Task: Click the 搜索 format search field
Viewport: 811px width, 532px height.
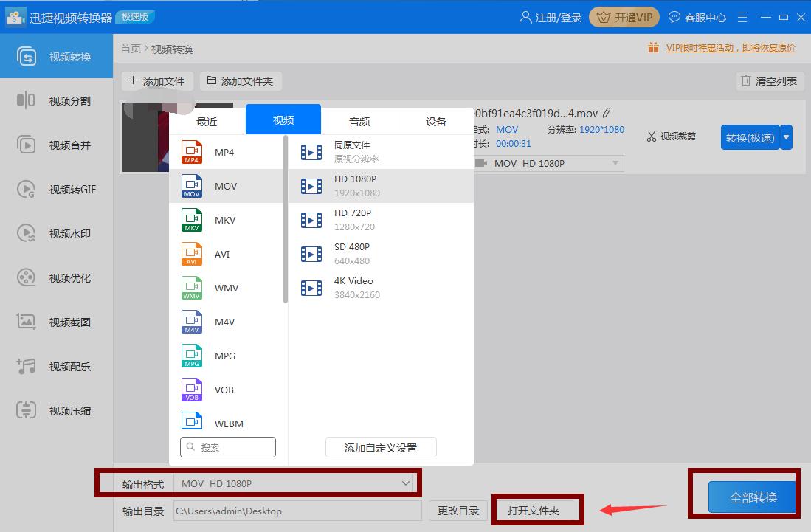Action: [x=228, y=447]
